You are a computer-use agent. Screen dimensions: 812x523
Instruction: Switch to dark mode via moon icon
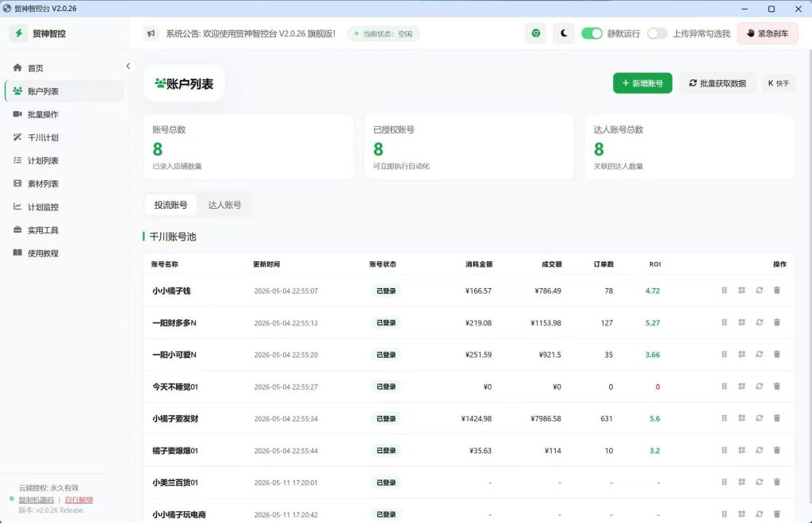pos(564,33)
